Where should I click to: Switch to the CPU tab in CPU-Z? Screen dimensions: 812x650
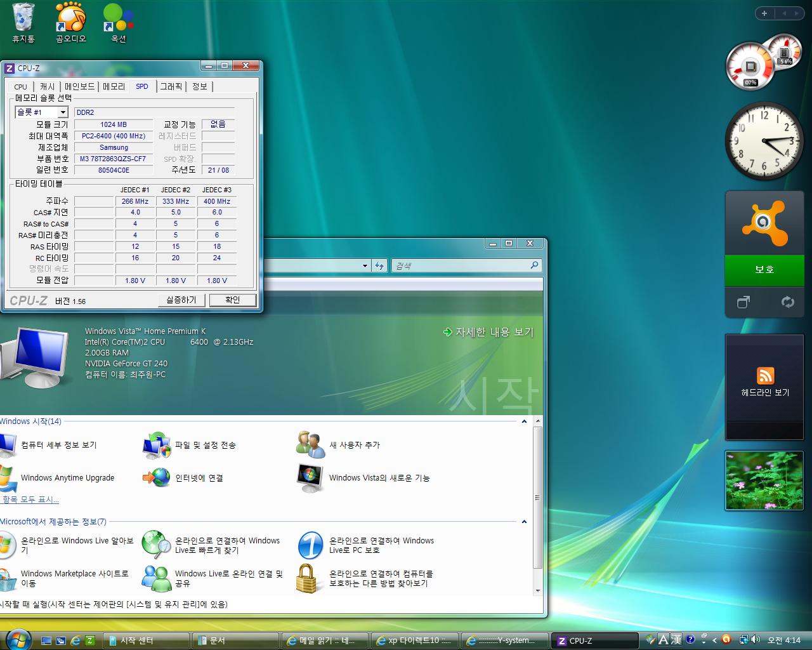21,86
